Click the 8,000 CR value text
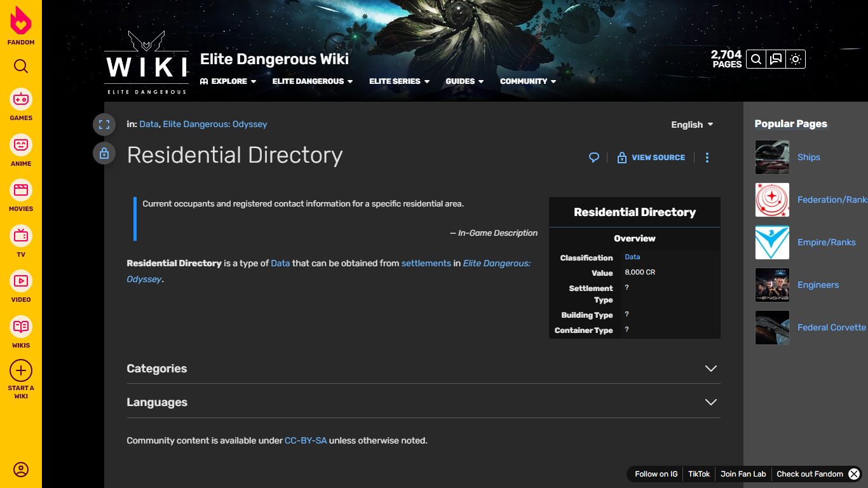This screenshot has height=488, width=868. pyautogui.click(x=640, y=272)
